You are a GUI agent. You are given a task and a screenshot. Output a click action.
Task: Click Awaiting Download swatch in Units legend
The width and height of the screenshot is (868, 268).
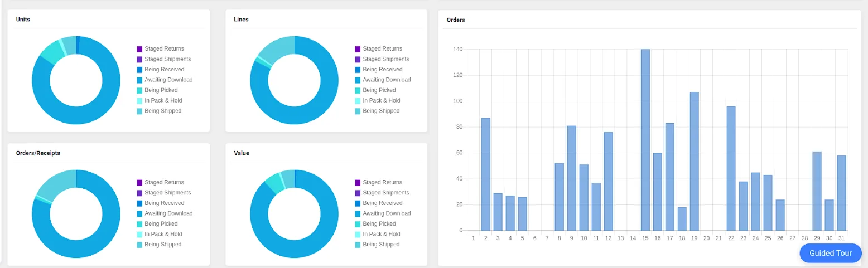[x=139, y=80]
